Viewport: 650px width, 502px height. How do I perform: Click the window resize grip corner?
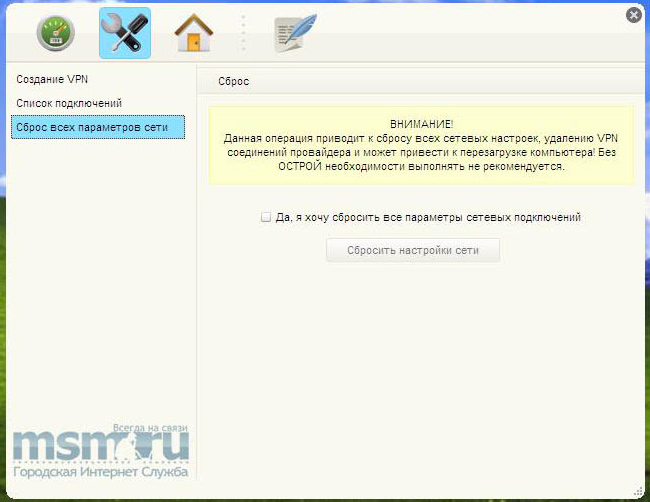point(638,492)
